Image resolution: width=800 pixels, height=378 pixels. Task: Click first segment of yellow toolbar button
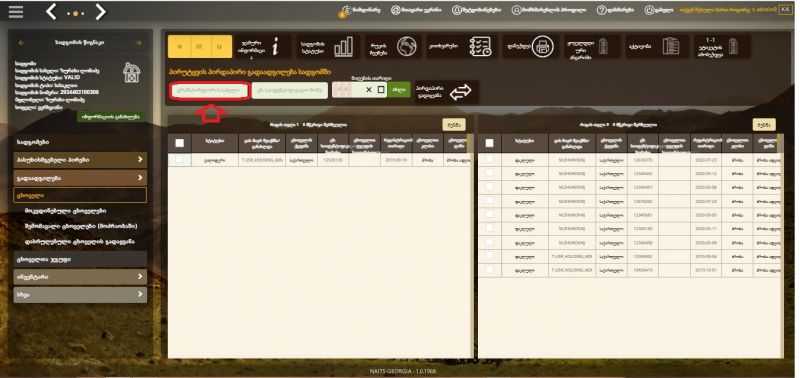pyautogui.click(x=179, y=47)
